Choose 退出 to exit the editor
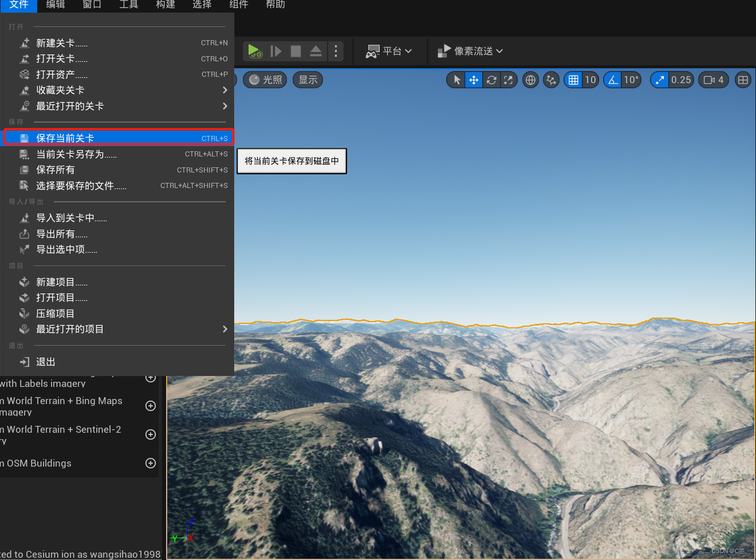Image resolution: width=756 pixels, height=560 pixels. tap(117, 362)
